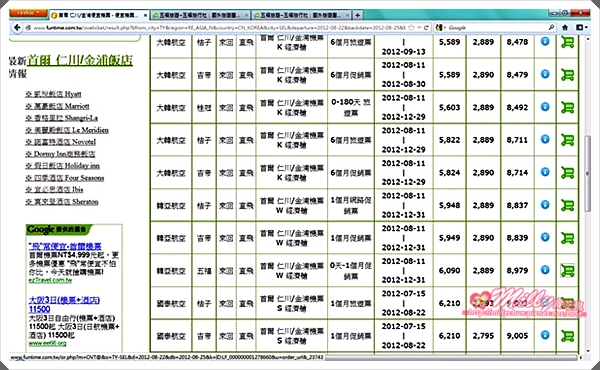Viewport: 600px width, 370px height.
Task: Switch to the tab beside the new-tab button
Action: 302,15
